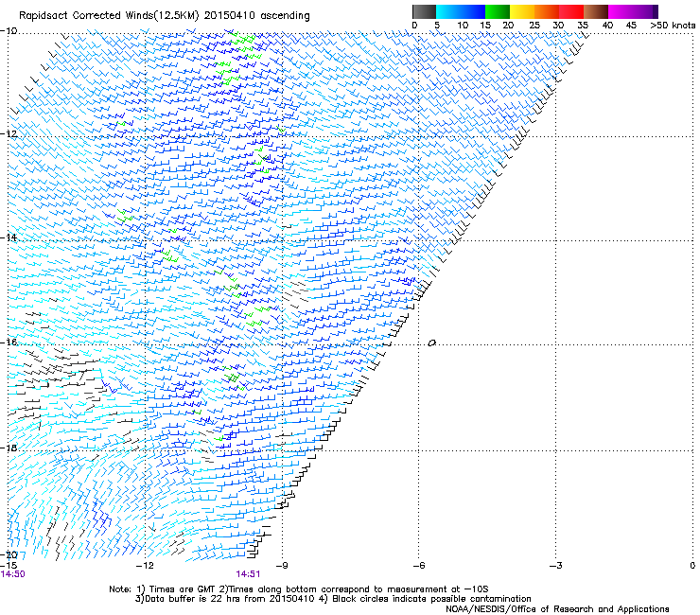700x615 pixels.
Task: Click the small black circle marker near -16 latitude
Action: tap(431, 343)
